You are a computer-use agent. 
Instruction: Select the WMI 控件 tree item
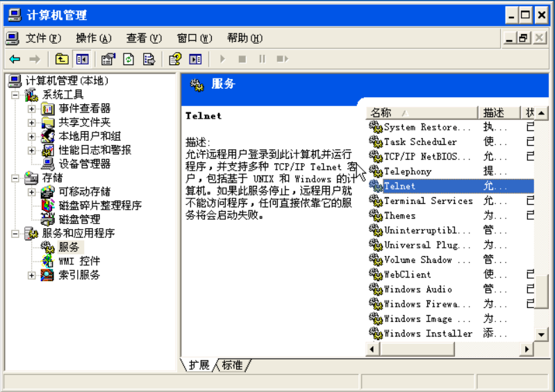point(80,261)
